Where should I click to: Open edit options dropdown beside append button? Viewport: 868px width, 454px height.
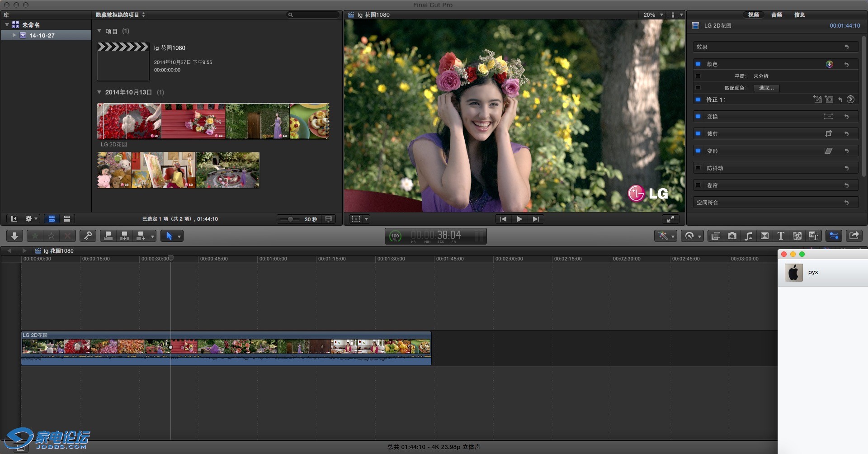click(x=152, y=236)
